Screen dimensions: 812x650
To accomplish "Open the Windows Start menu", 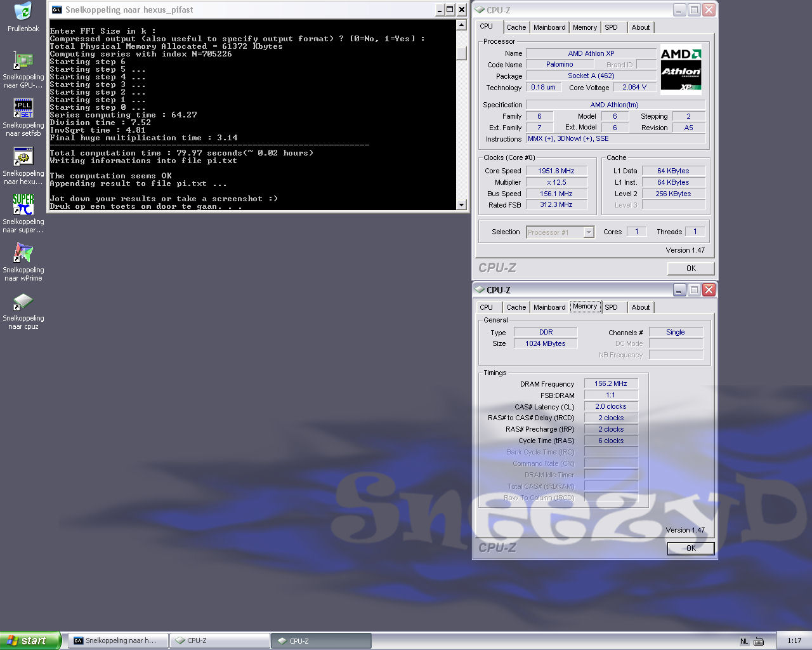I will coord(30,640).
